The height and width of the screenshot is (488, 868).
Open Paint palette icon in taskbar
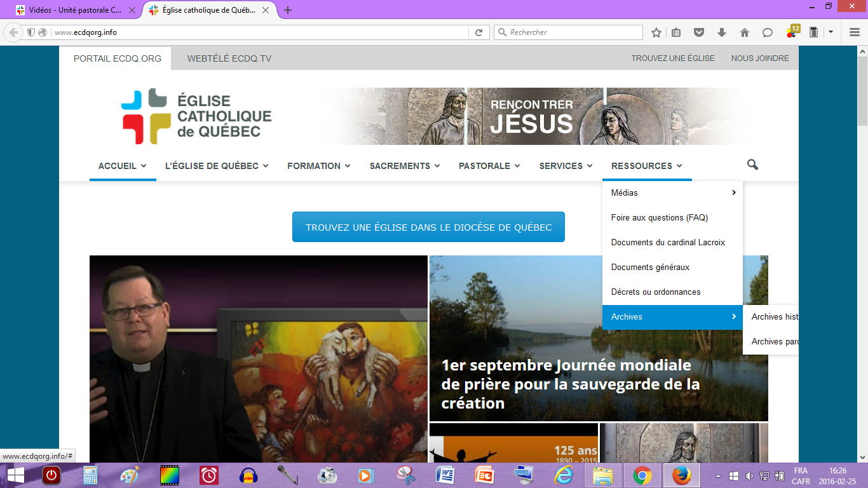129,475
